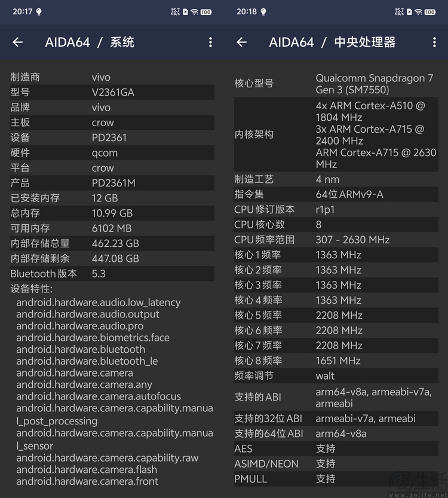Tap back arrow on the 系统 screen
Screen dimensions: 448x498
click(x=18, y=42)
